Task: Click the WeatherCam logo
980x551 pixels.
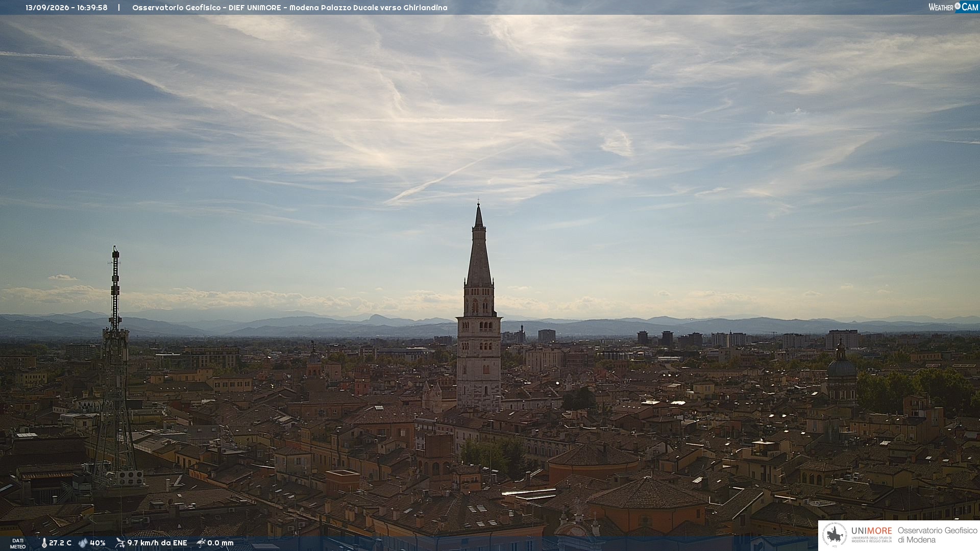Action: [953, 7]
